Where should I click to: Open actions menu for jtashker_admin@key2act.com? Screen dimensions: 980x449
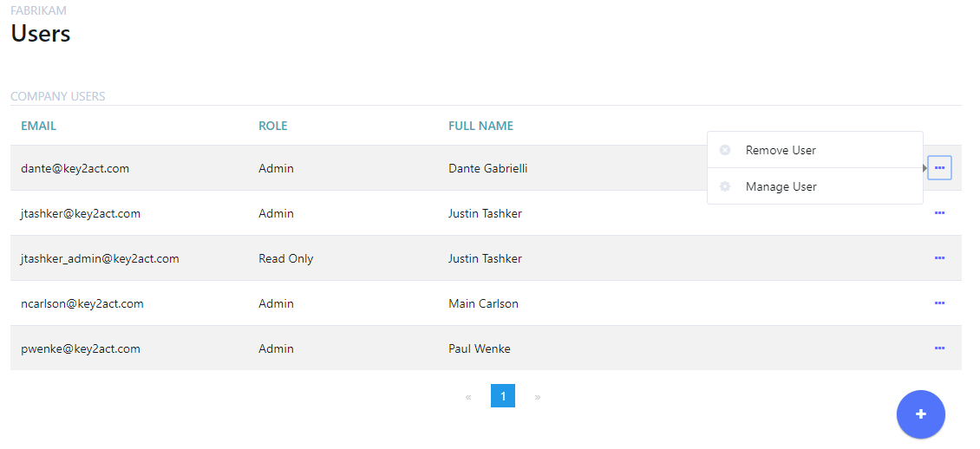tap(939, 258)
